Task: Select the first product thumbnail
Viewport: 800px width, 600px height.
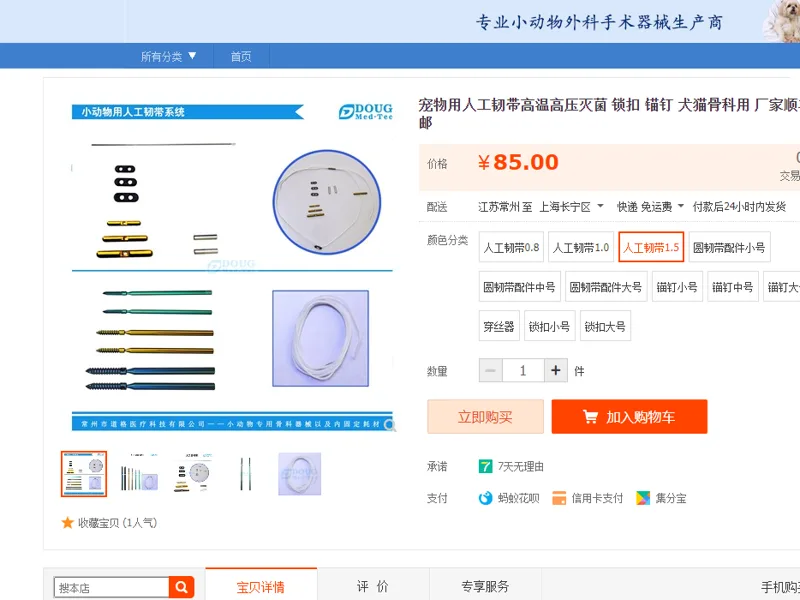Action: point(84,474)
